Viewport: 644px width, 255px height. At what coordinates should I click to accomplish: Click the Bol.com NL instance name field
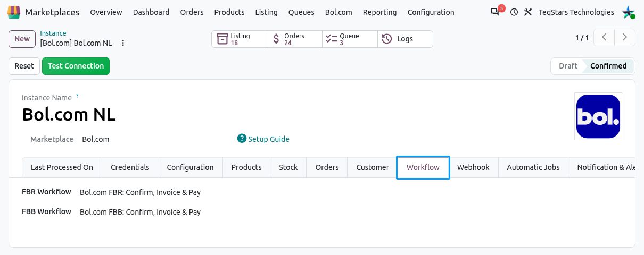pyautogui.click(x=69, y=114)
